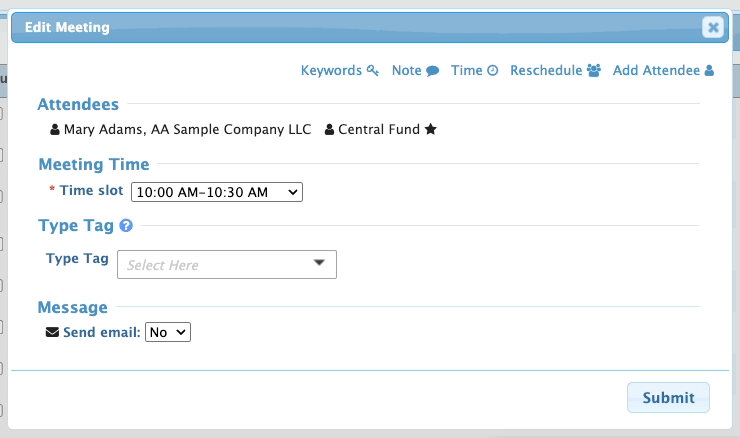Click the Edit Meeting title bar
The image size is (740, 438).
click(350, 28)
